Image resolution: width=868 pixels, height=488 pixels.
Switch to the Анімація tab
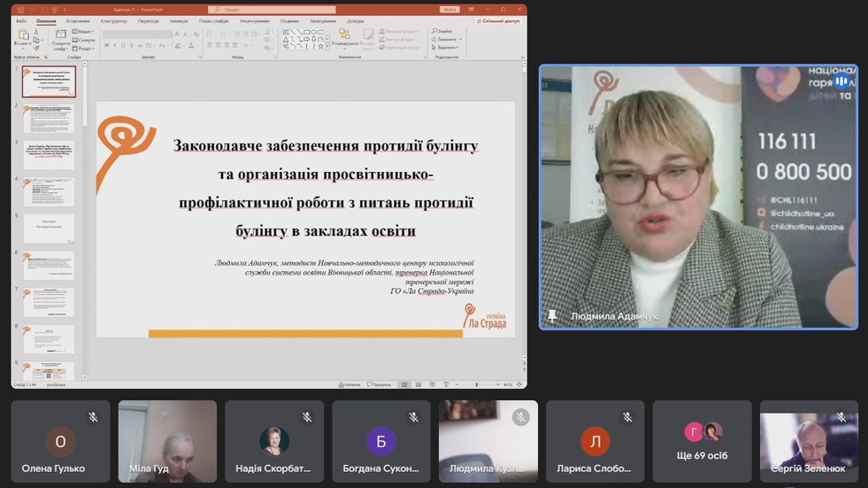179,21
